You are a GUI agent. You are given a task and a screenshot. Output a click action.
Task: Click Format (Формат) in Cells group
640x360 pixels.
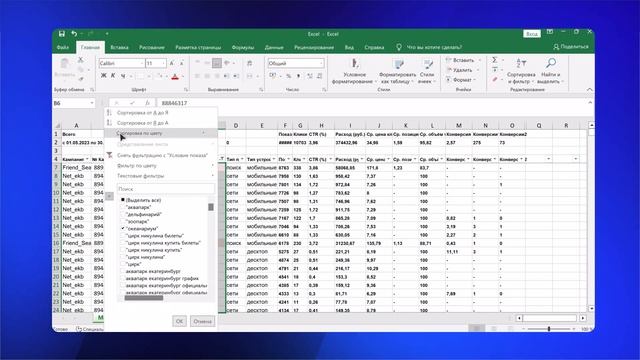(x=462, y=80)
